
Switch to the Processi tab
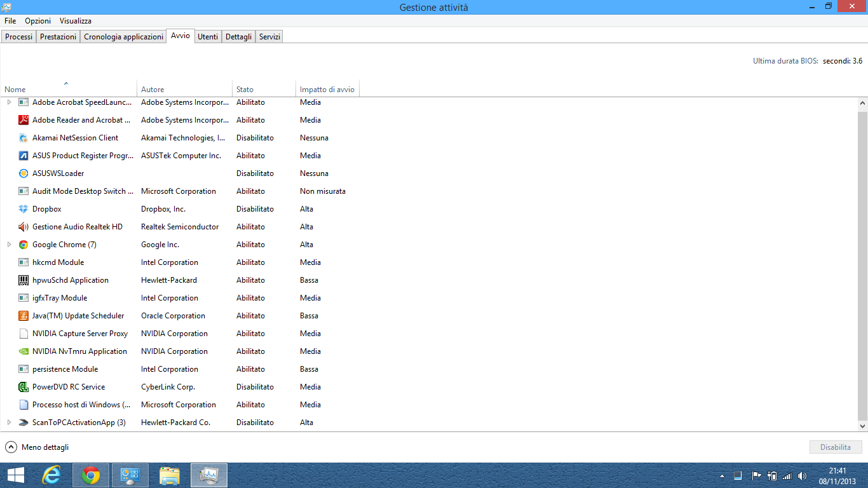tap(18, 37)
